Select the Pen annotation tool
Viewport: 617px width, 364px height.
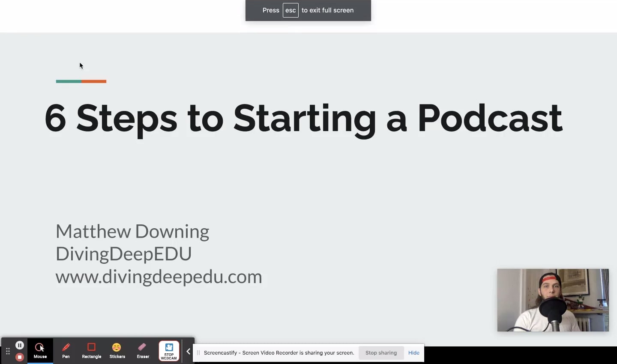(66, 350)
